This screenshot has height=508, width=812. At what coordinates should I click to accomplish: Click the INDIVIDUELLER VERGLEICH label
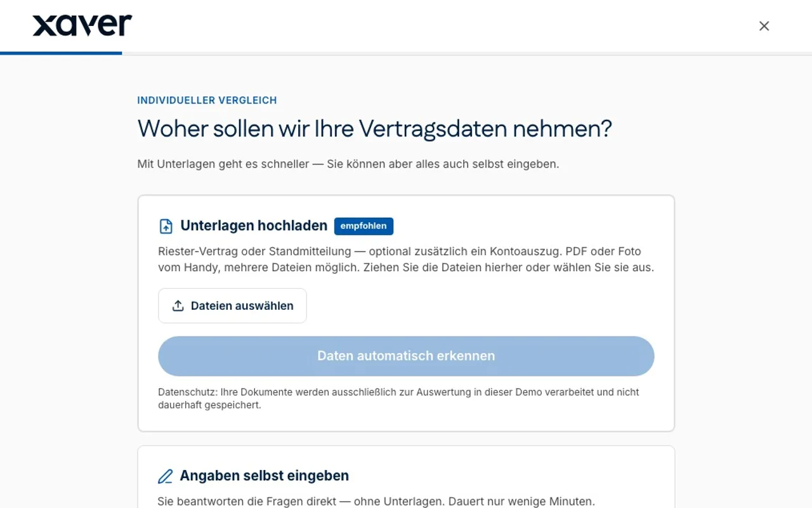point(207,100)
